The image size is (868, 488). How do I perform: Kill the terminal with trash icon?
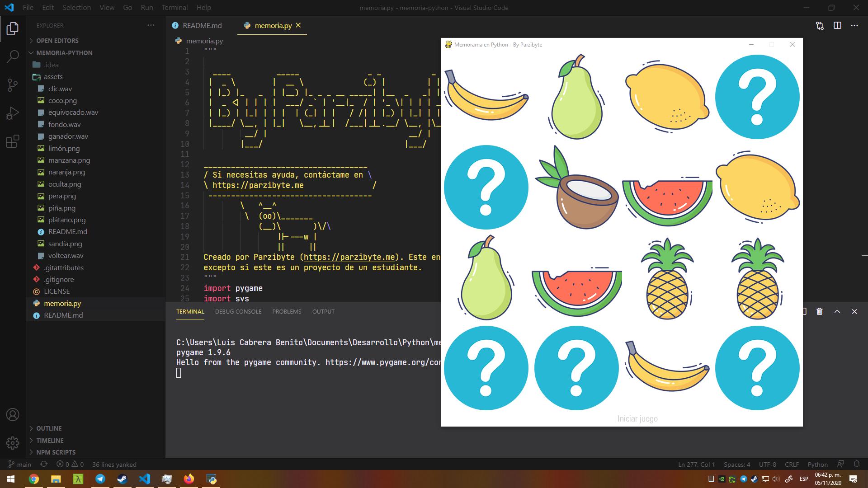tap(820, 311)
